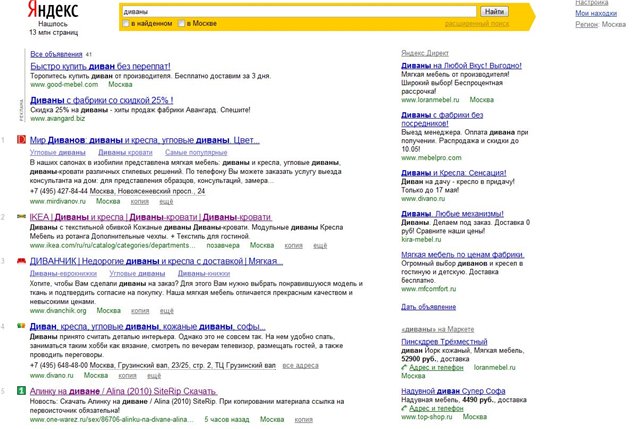Open the 'копия' link of the one-warez.ru result
Image resolution: width=640 pixels, height=429 pixels.
point(304,420)
